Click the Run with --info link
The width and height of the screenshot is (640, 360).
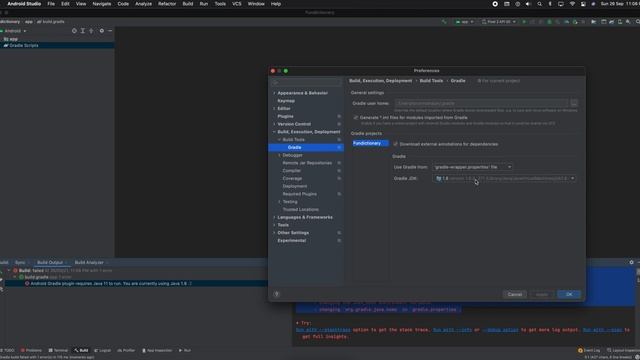click(x=452, y=330)
